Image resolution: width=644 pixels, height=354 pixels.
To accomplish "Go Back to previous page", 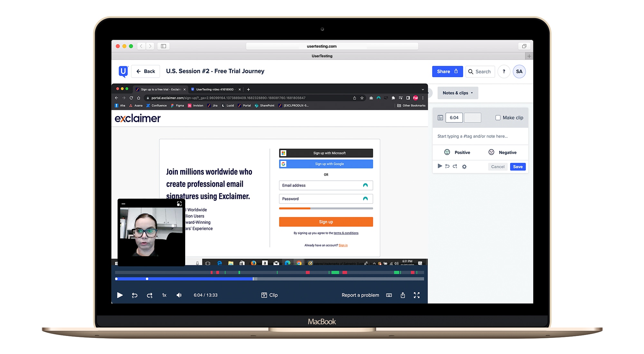I will coord(146,71).
